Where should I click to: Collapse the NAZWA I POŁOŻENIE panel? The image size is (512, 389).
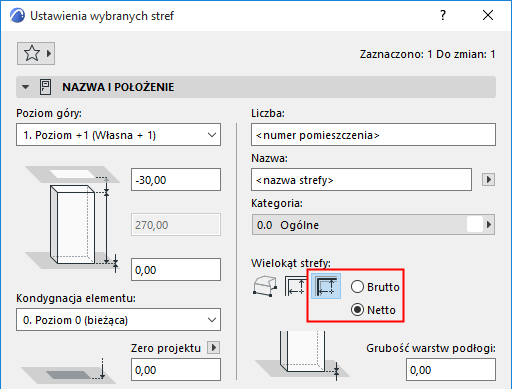(25, 87)
